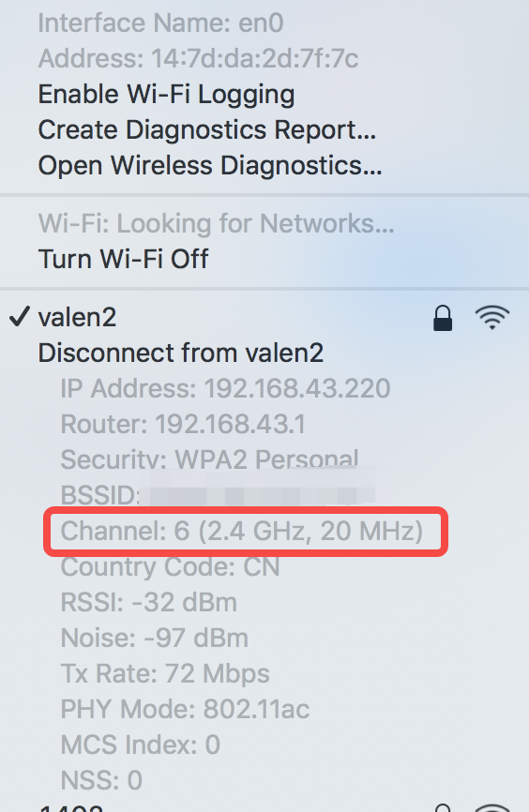Enable Wi-Fi Logging

166,95
